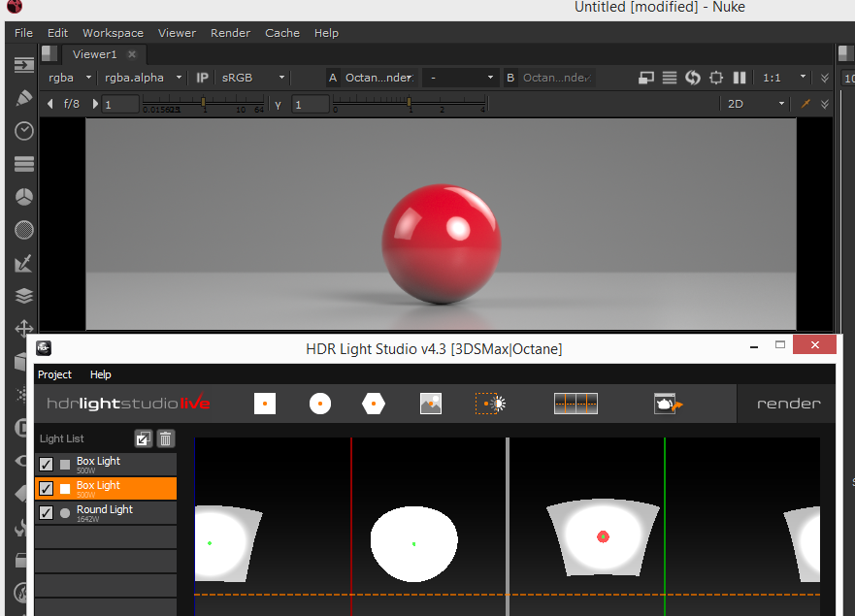Refresh the Viewer with the update icon
This screenshot has height=616, width=855.
click(693, 78)
